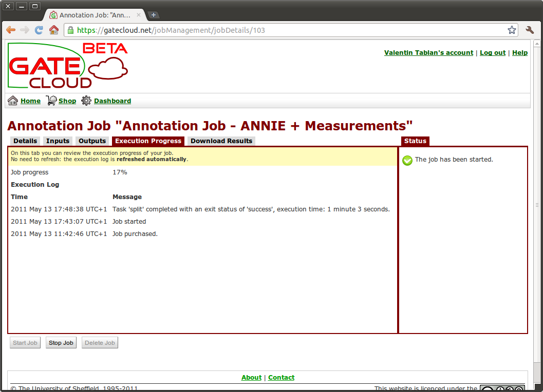Close the Annotation Job browser tab
The image size is (543, 392).
click(x=139, y=15)
